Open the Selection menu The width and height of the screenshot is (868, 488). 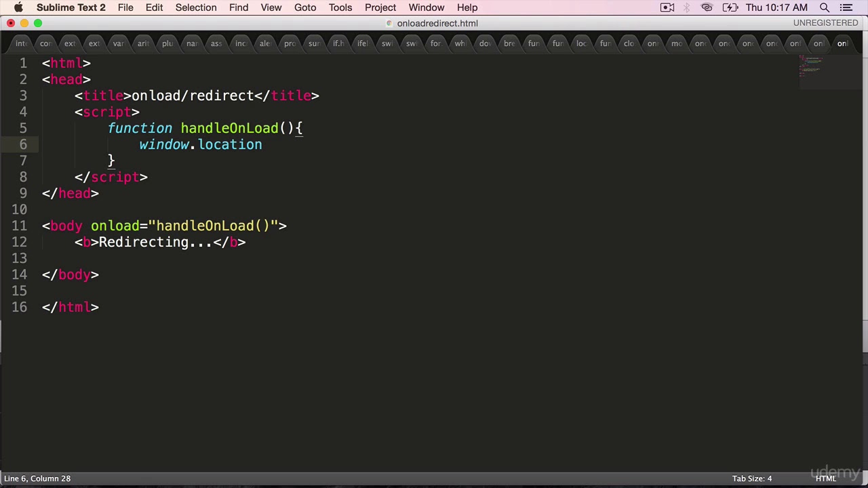click(x=196, y=7)
